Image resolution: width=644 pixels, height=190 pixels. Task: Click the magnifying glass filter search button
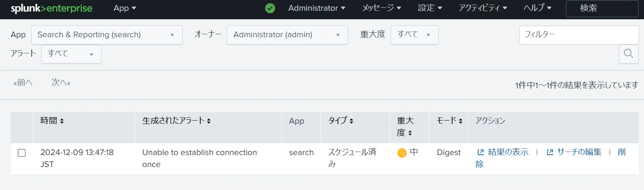pyautogui.click(x=629, y=54)
